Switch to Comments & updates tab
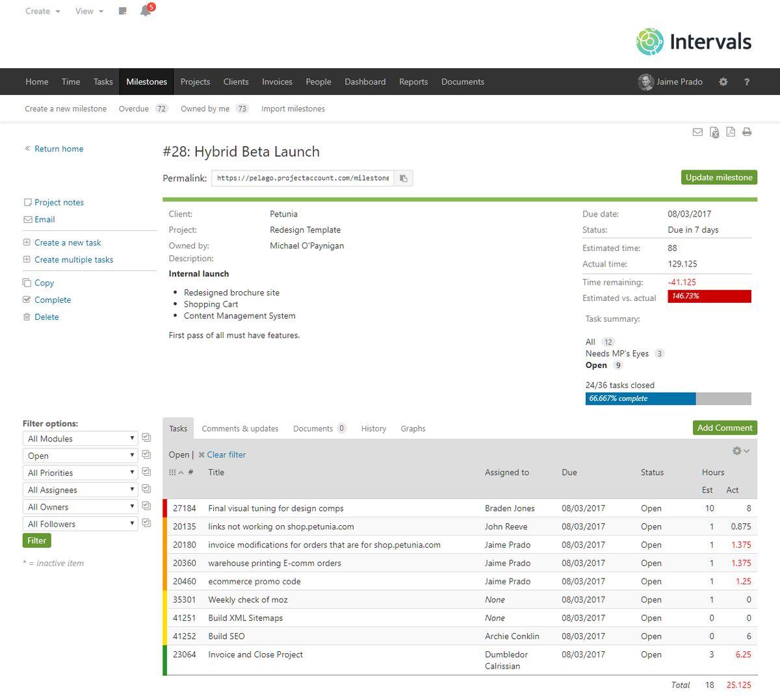The width and height of the screenshot is (780, 700). [x=240, y=429]
